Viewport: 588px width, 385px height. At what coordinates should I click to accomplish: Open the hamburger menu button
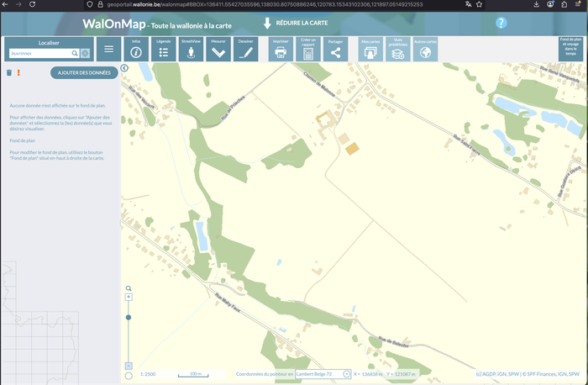tap(108, 49)
